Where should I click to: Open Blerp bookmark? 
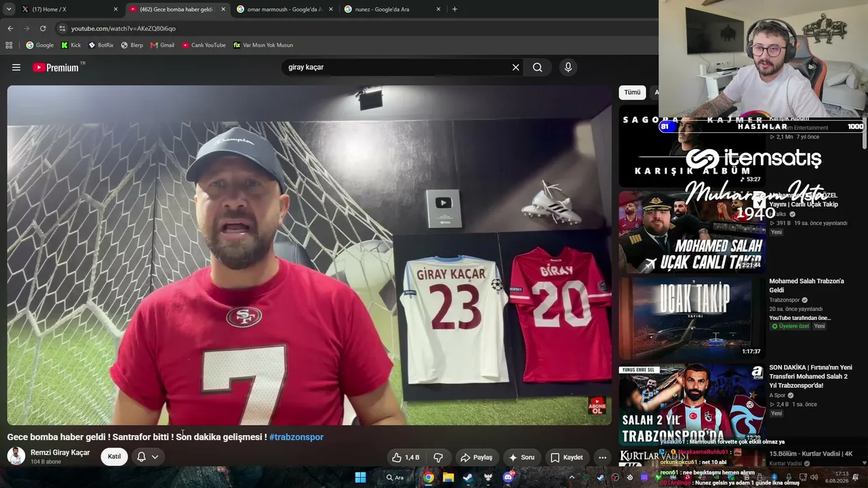coord(132,45)
